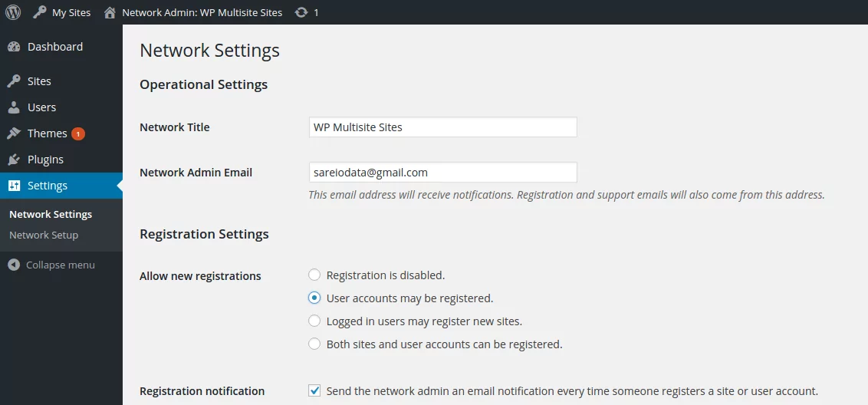Screen dimensions: 868x405
Task: Click the updates refresh icon
Action: click(301, 12)
